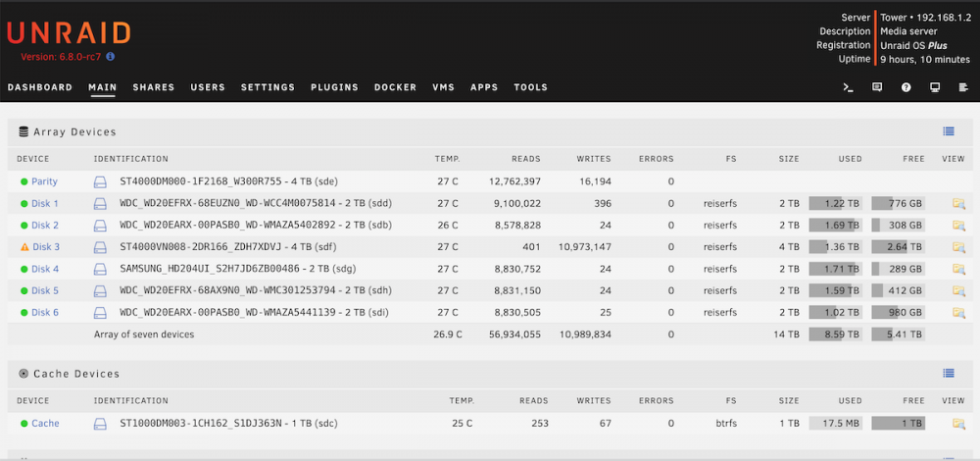Click Disk 3 free 2.64 TB bar
Viewport: 980px width, 461px height.
click(898, 247)
